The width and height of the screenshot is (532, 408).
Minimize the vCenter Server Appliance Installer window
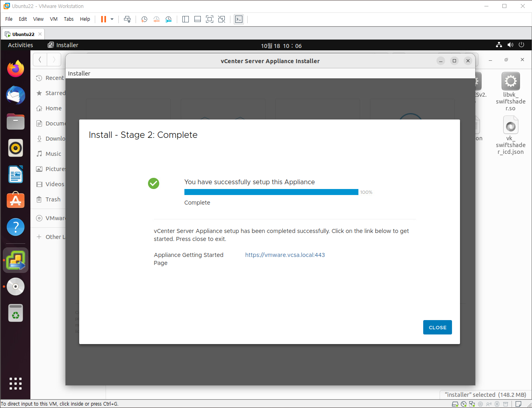click(441, 61)
